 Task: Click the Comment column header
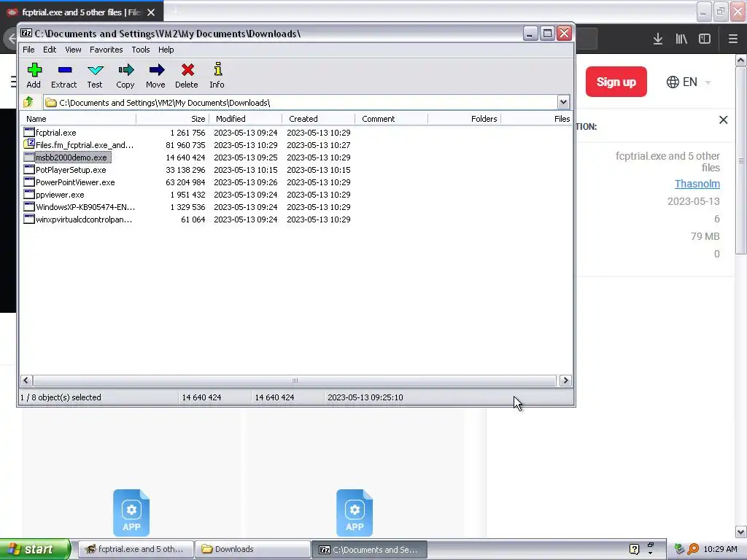tap(391, 119)
